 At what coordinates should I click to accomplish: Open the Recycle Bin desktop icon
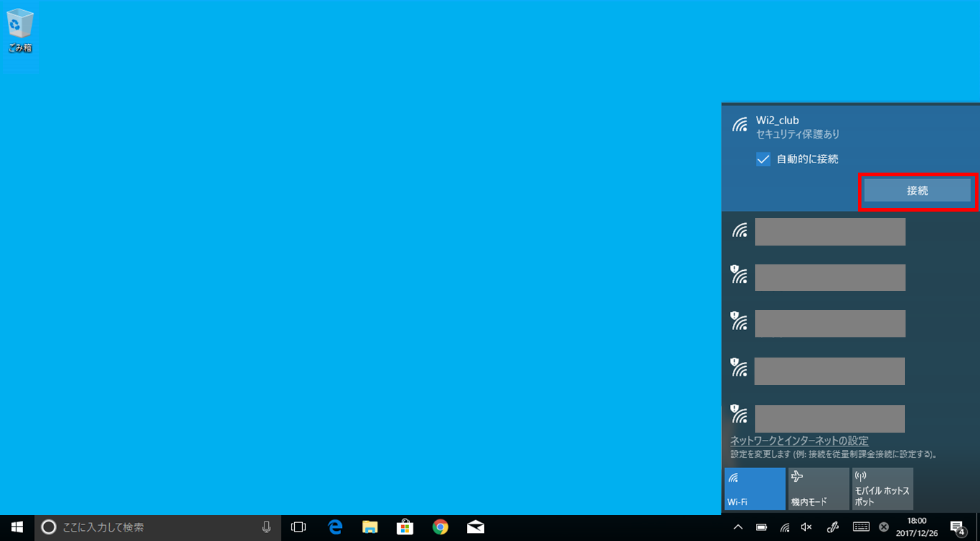[x=20, y=32]
